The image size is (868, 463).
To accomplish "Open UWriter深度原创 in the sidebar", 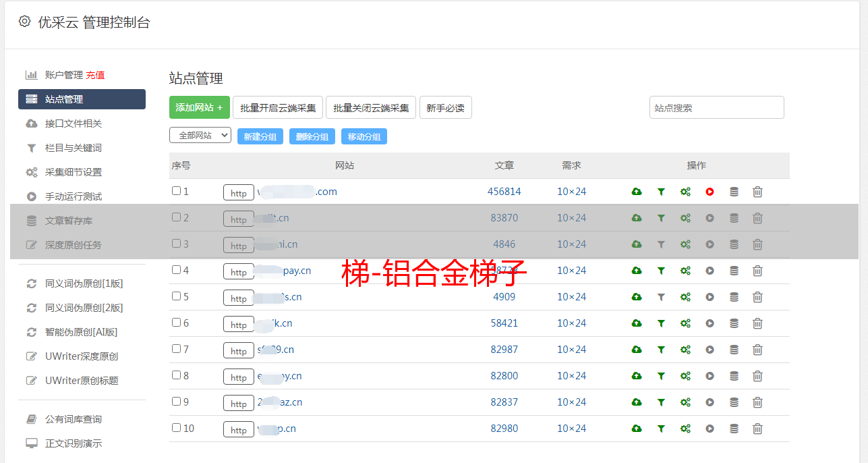I will pos(82,356).
